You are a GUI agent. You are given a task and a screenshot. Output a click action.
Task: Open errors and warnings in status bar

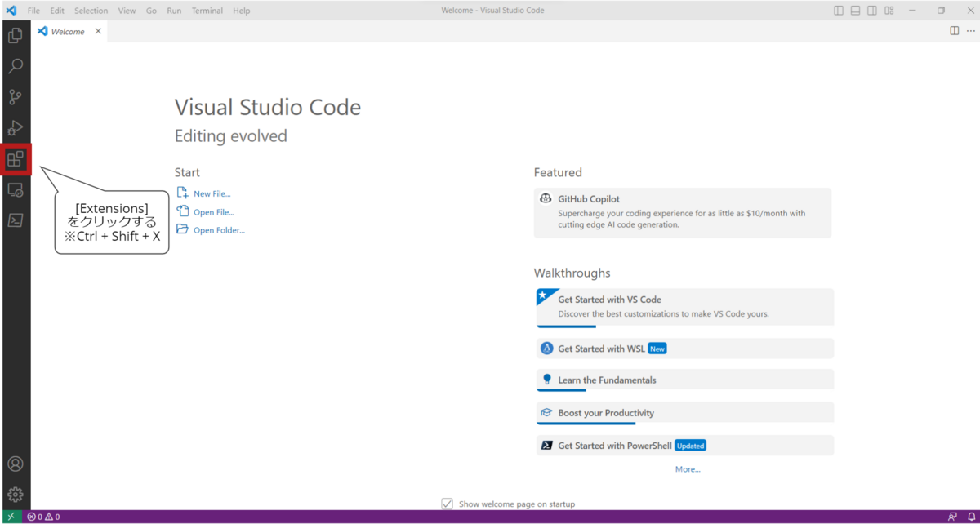click(x=43, y=517)
